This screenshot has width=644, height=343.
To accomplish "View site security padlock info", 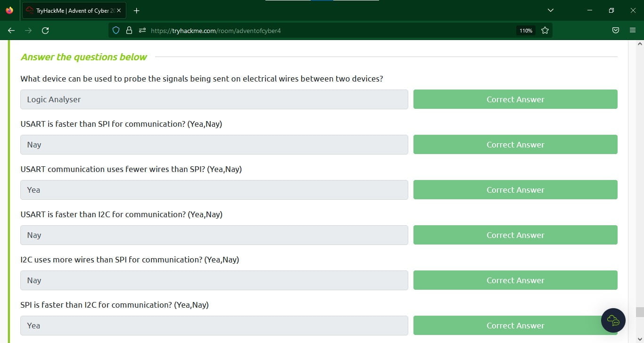I will coord(129,31).
